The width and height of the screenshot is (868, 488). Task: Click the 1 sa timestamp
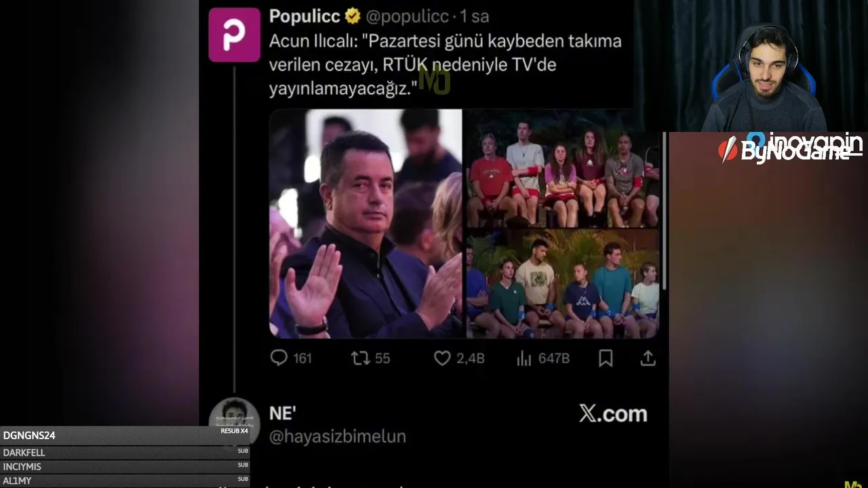tap(475, 16)
